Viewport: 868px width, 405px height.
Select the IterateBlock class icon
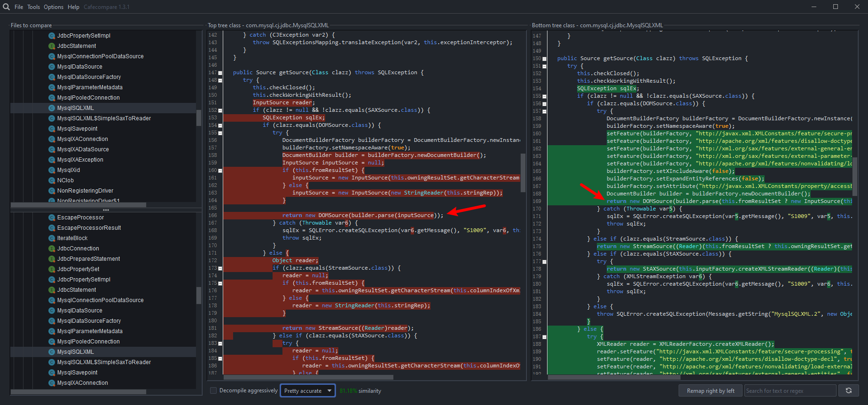(x=52, y=238)
